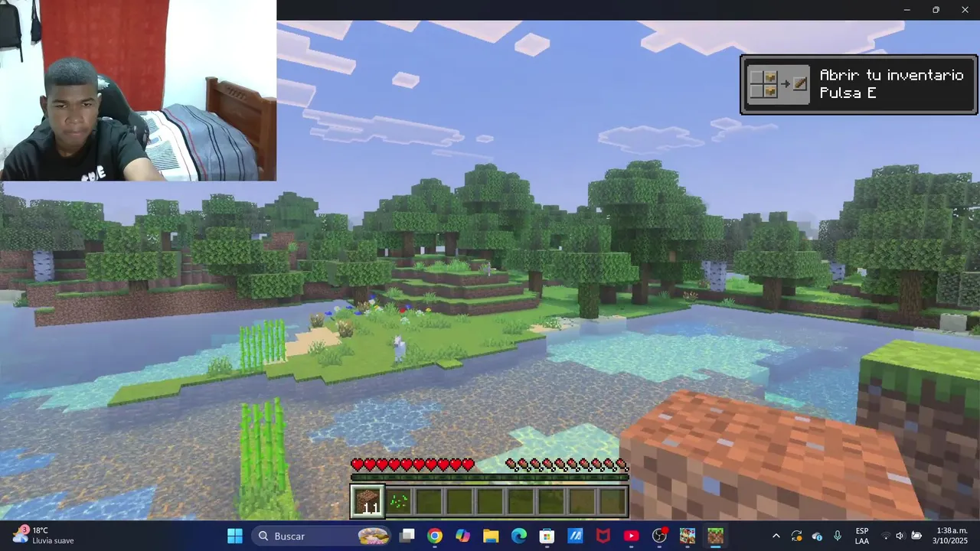
Task: Open YouTube from the taskbar
Action: point(631,536)
